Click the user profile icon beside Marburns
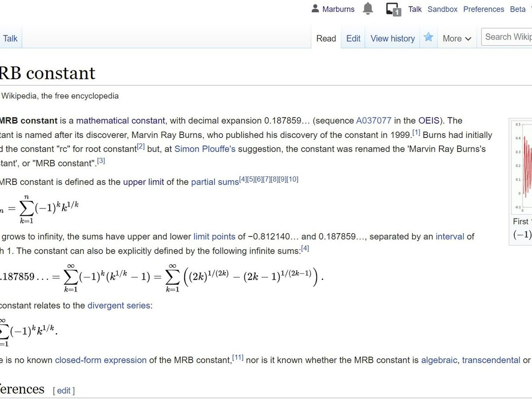 click(315, 9)
